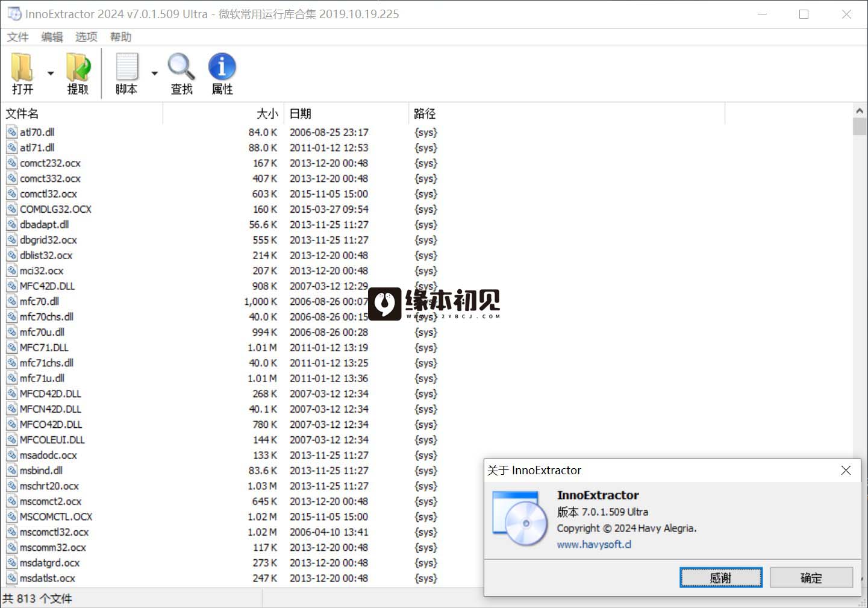Click the InnoExtractor disc icon in About dialog
Viewport: 868px width, 608px height.
pos(520,518)
